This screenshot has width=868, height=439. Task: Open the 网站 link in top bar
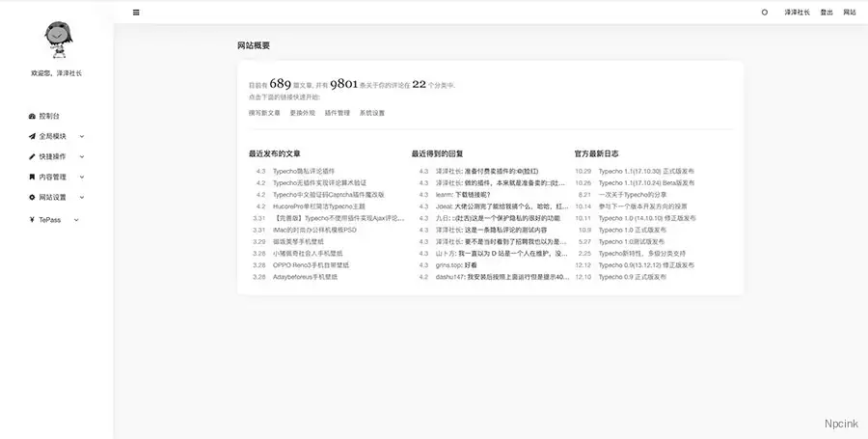click(x=849, y=13)
